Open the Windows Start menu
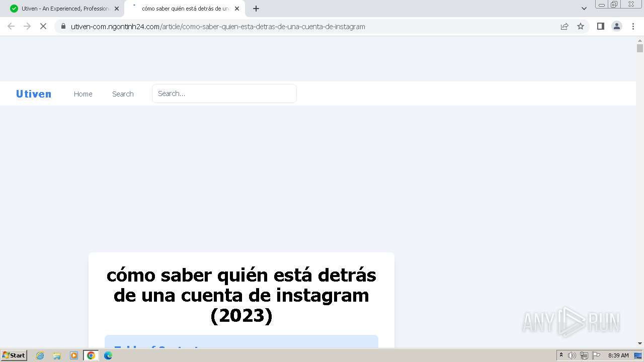 14,355
